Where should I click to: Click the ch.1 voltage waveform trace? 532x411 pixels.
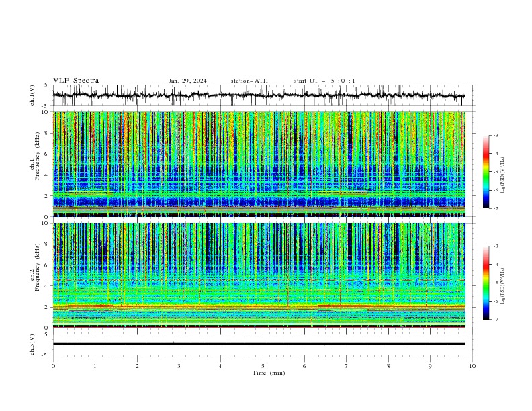(259, 95)
